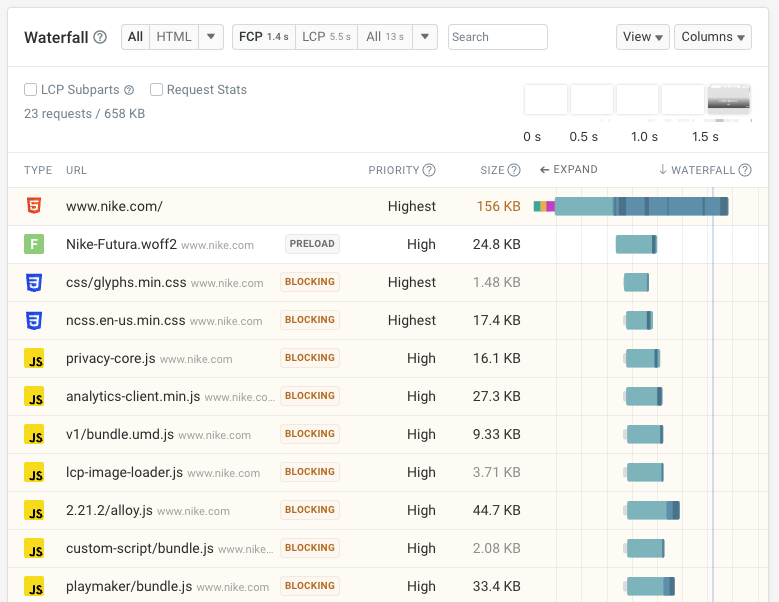779x602 pixels.
Task: Click the CSS icon for css/glyphs.min.css
Action: coord(34,282)
